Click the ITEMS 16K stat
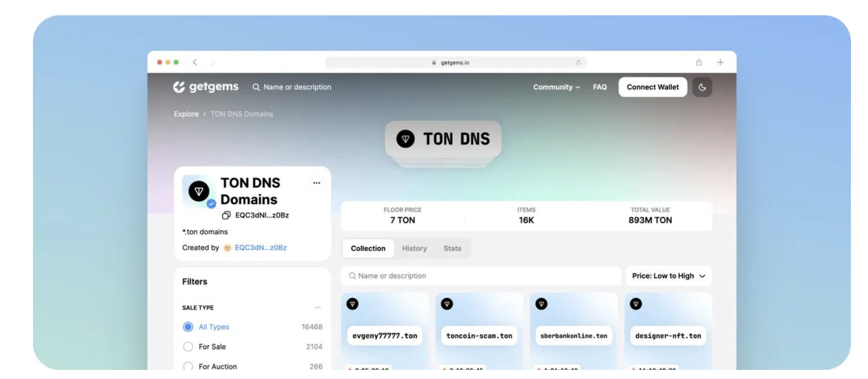 click(x=527, y=216)
